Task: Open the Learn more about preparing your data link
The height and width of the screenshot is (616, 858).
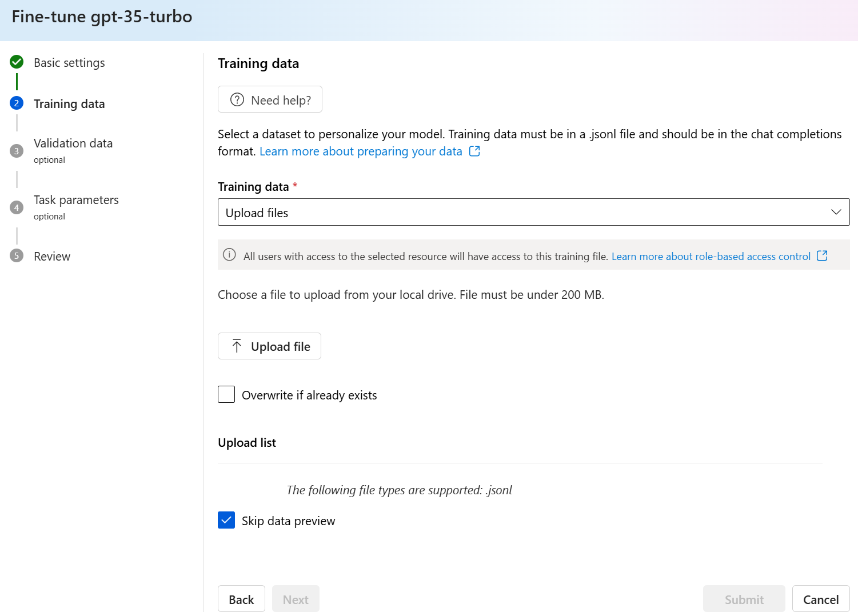Action: pos(361,151)
